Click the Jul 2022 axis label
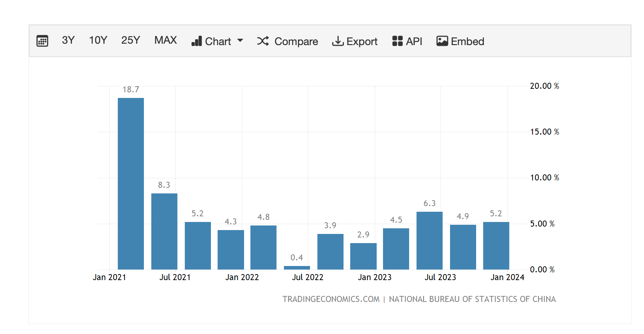Screen dimensions: 644x334 pyautogui.click(x=308, y=277)
